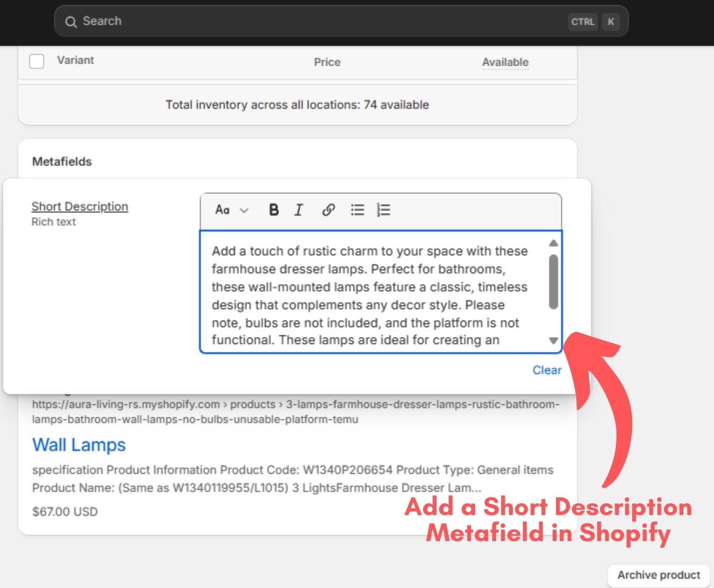Click the Metafields section heading

click(62, 161)
